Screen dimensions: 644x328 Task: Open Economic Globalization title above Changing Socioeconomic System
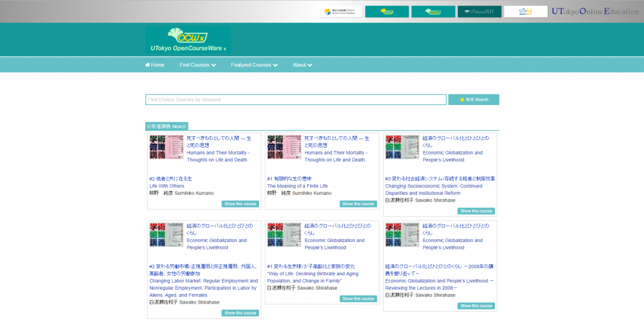click(455, 149)
